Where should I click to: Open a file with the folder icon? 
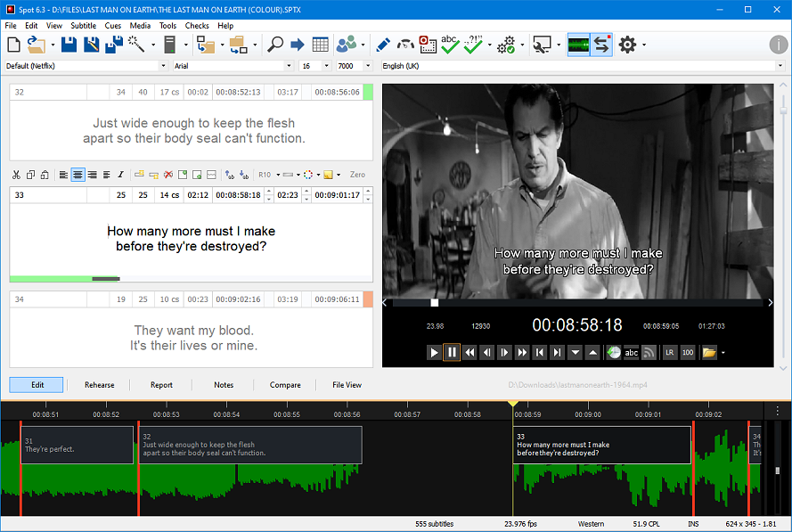coord(36,45)
